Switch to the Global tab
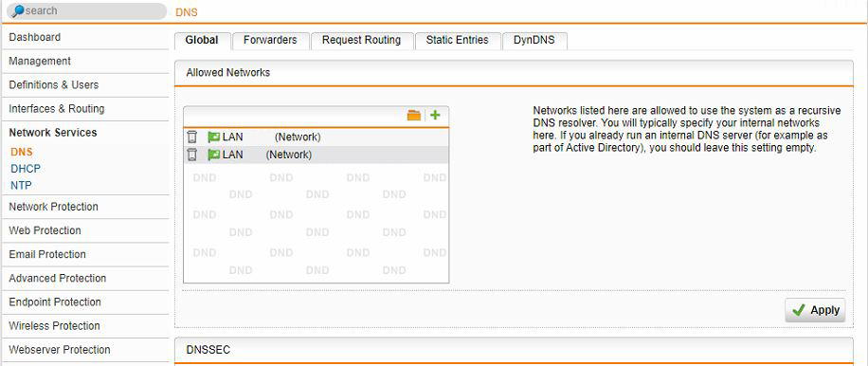The image size is (868, 366). [x=202, y=41]
